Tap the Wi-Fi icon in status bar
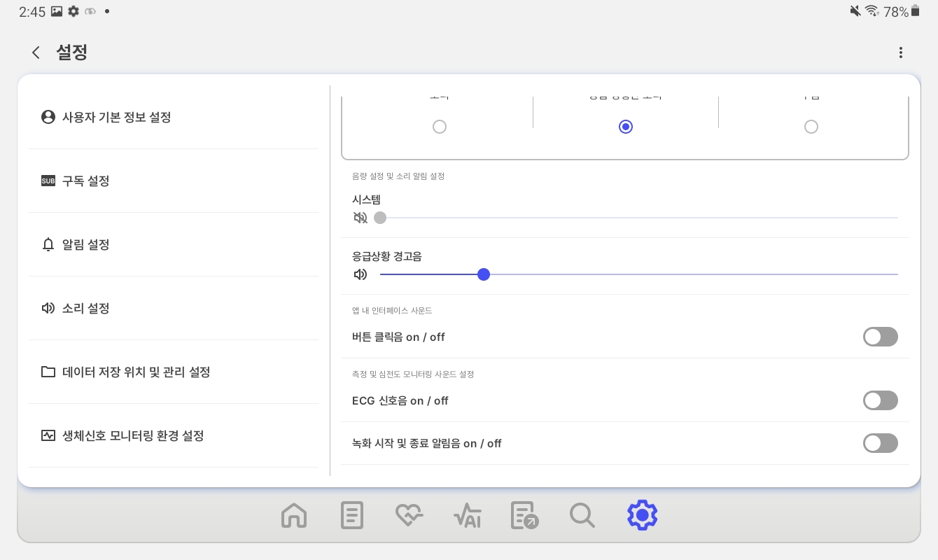The width and height of the screenshot is (938, 560). click(872, 10)
